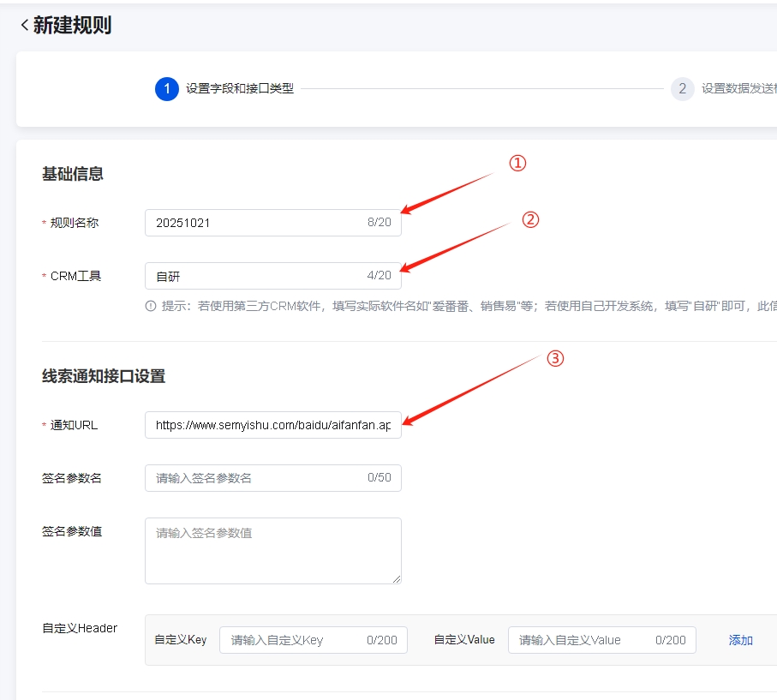The height and width of the screenshot is (700, 777).
Task: Click the 签名参数名 input field
Action: pyautogui.click(x=257, y=478)
